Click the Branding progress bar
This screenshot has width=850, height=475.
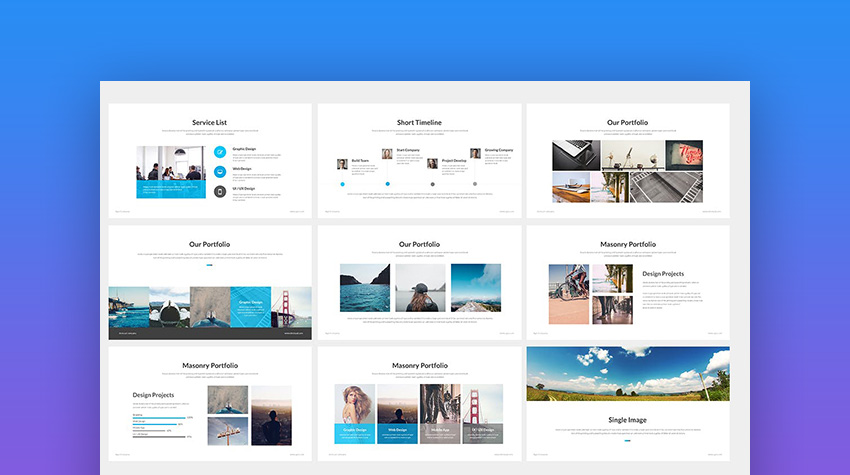point(159,418)
